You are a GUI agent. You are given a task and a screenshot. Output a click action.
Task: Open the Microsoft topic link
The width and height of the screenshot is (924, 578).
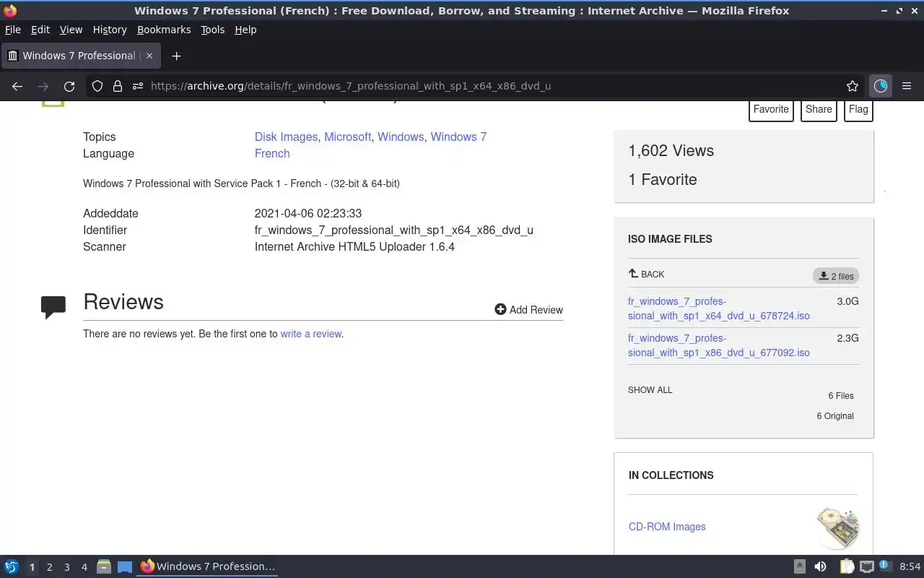tap(347, 137)
